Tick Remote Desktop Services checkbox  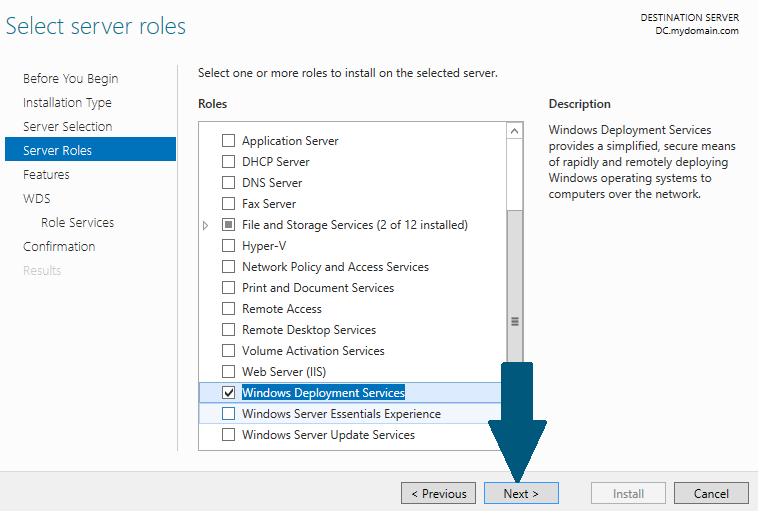[228, 330]
